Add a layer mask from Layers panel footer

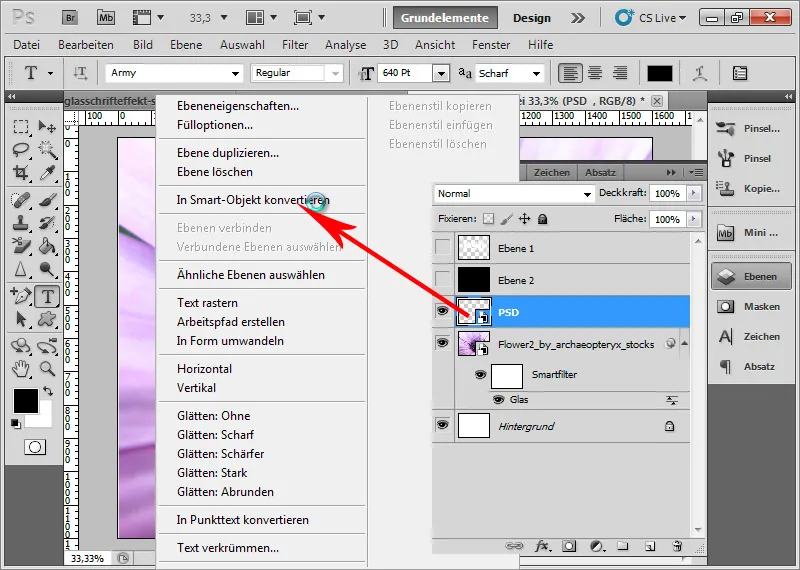pos(569,547)
